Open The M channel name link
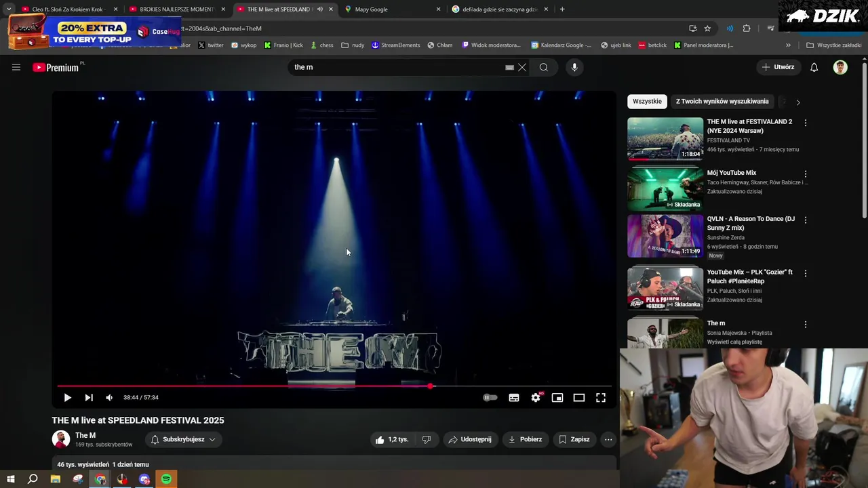868x488 pixels. tap(85, 435)
